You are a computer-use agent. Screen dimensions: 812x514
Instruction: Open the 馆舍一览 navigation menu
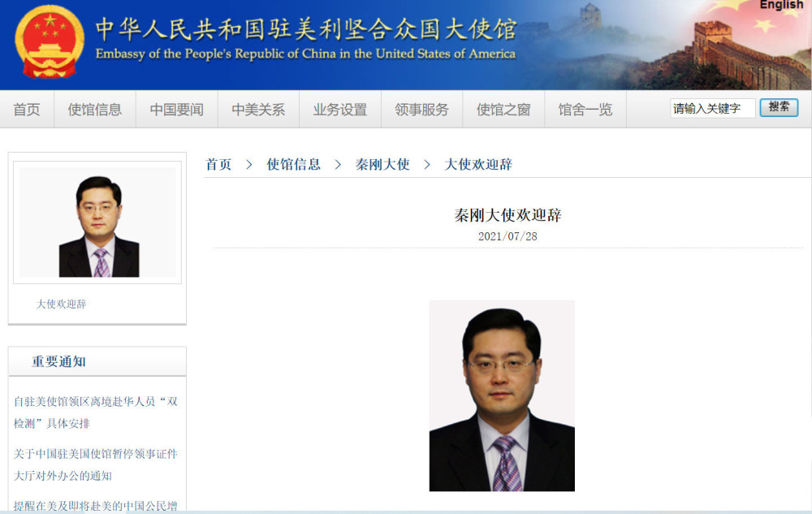point(585,109)
